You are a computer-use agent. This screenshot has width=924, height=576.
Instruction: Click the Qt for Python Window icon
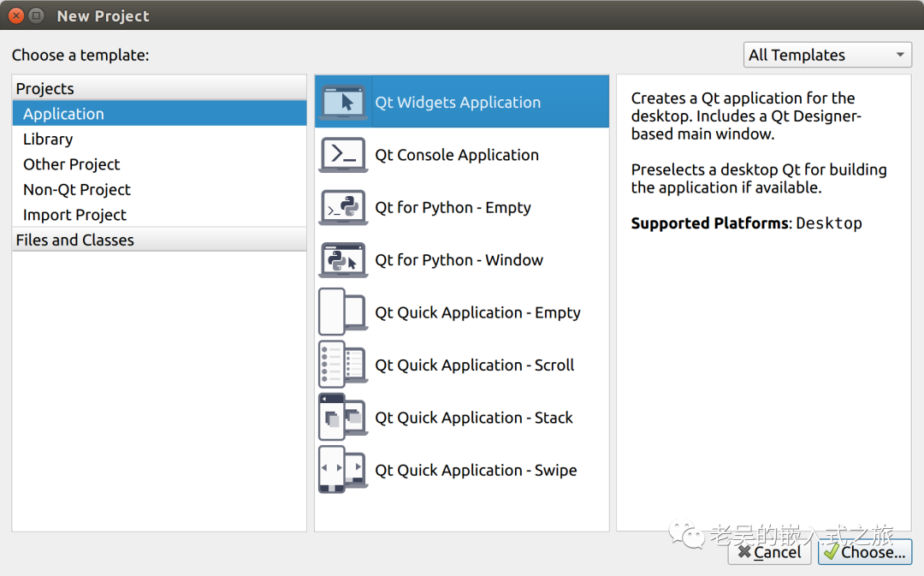pyautogui.click(x=344, y=259)
